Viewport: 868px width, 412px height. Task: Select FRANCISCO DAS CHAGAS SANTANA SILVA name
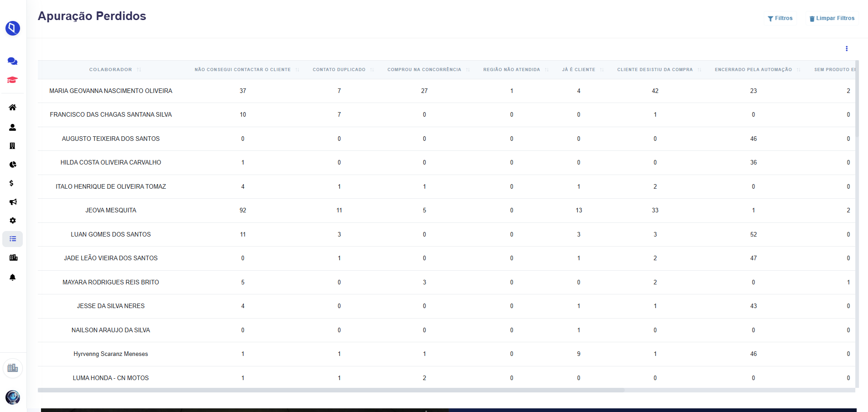111,115
